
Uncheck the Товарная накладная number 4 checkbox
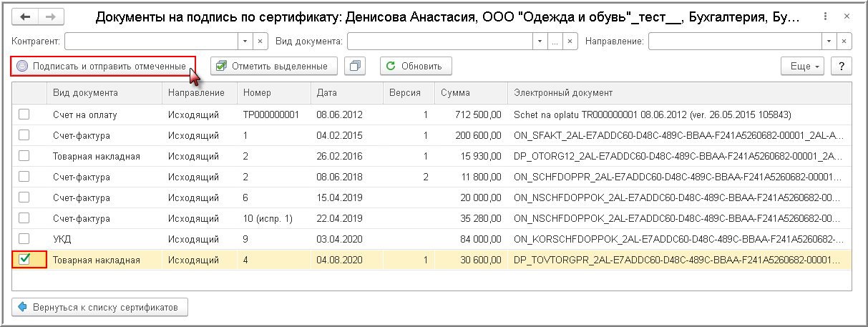(24, 260)
